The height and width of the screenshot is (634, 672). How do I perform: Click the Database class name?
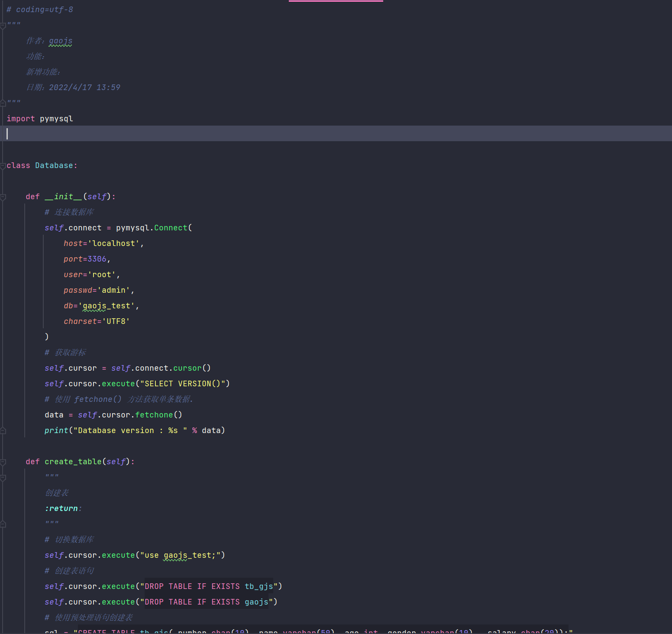coord(54,165)
